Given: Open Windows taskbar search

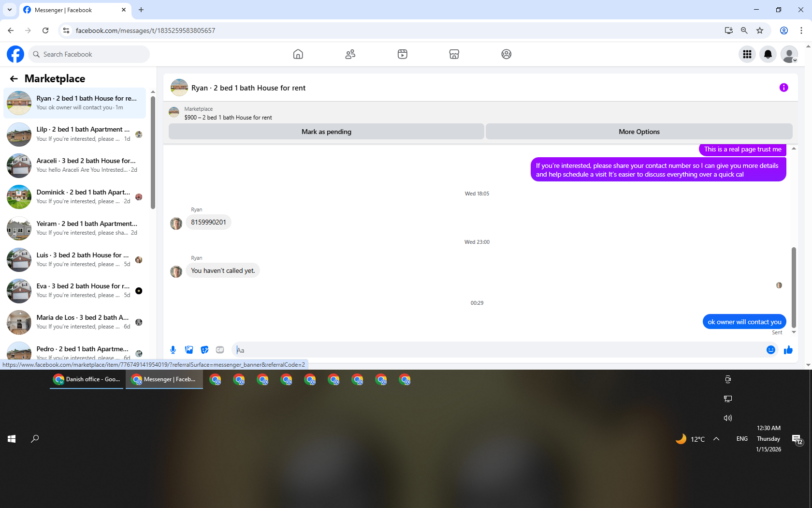Looking at the screenshot, I should (x=35, y=439).
